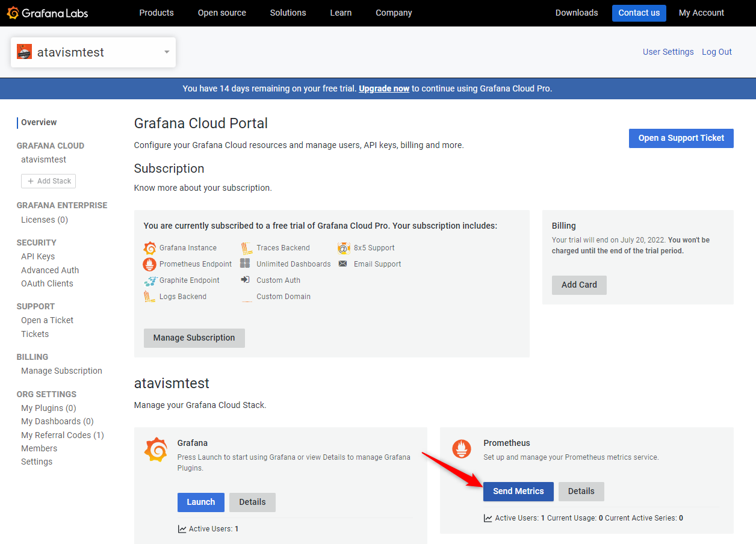Expand the atavismtest organization dropdown
The width and height of the screenshot is (756, 544).
167,52
